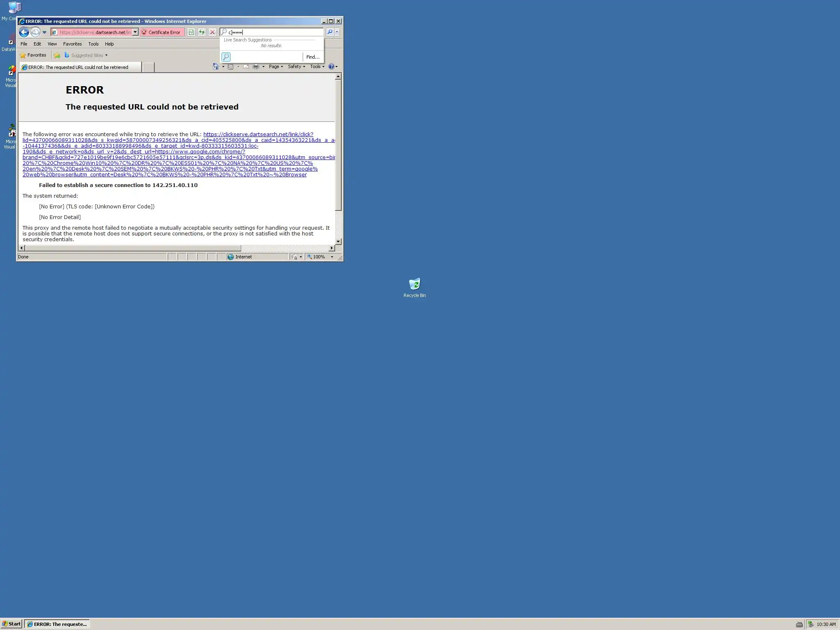
Task: Click the search magnifier button beside search box
Action: coord(330,32)
